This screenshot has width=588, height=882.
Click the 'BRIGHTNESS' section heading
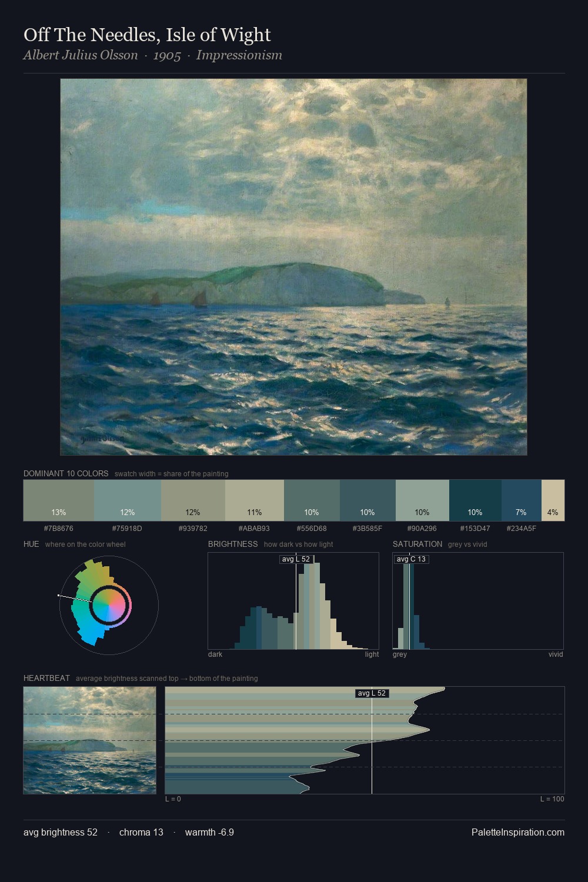coord(233,544)
